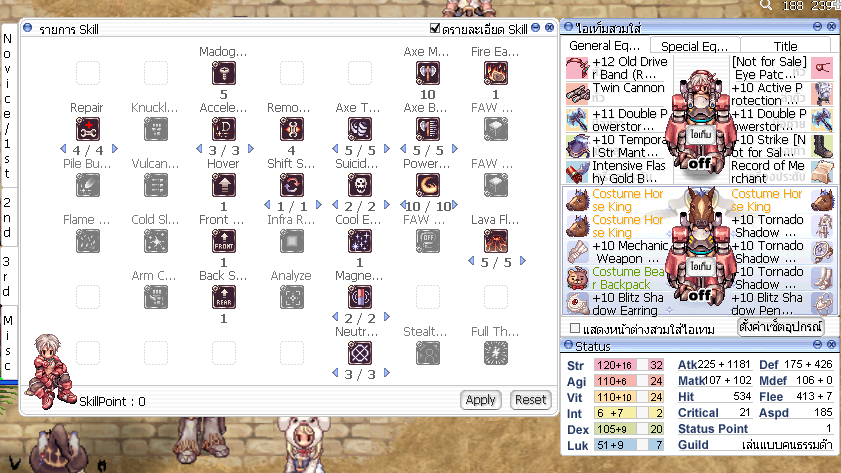Choose the Suicidal Destruction skull skill icon

click(x=359, y=186)
